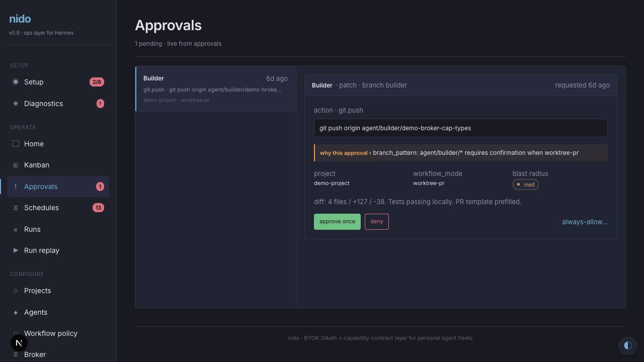Click the deny button

point(377,222)
